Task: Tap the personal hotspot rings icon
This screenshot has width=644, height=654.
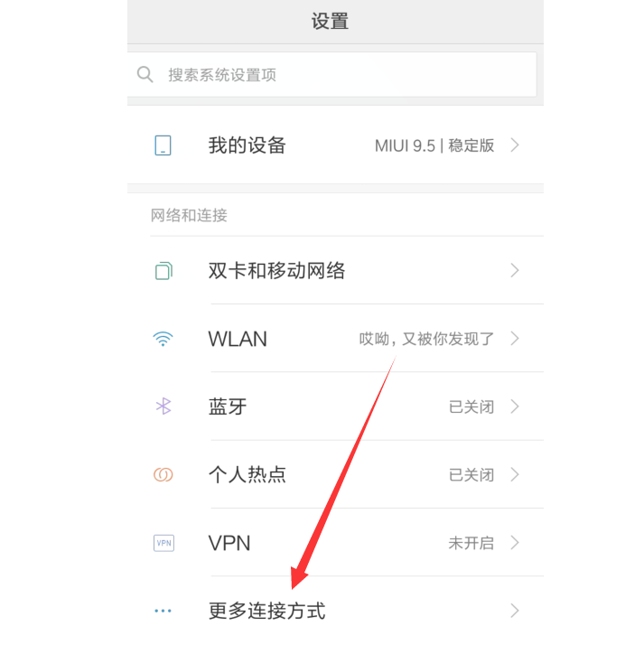Action: pos(163,474)
